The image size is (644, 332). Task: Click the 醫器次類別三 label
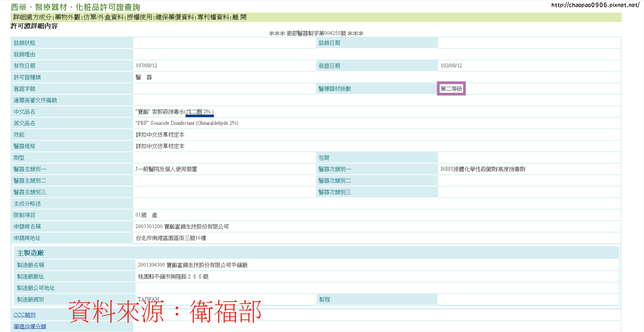[335, 192]
